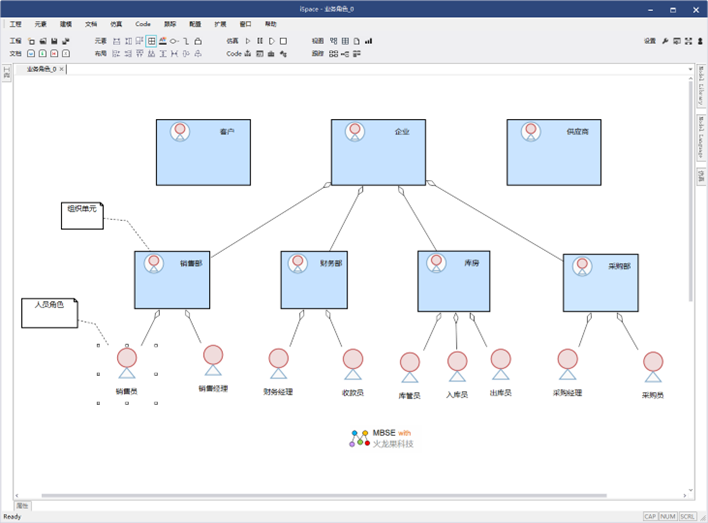Open the 属性 panel tab at bottom
This screenshot has height=523, width=708.
22,506
